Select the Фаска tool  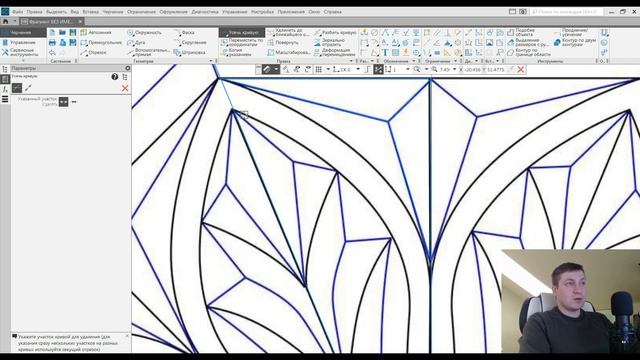(184, 32)
